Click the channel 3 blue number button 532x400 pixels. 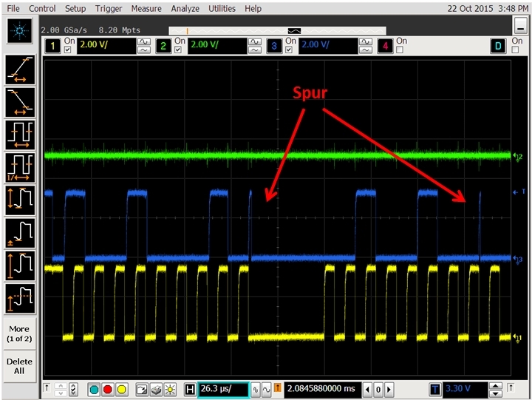[274, 46]
